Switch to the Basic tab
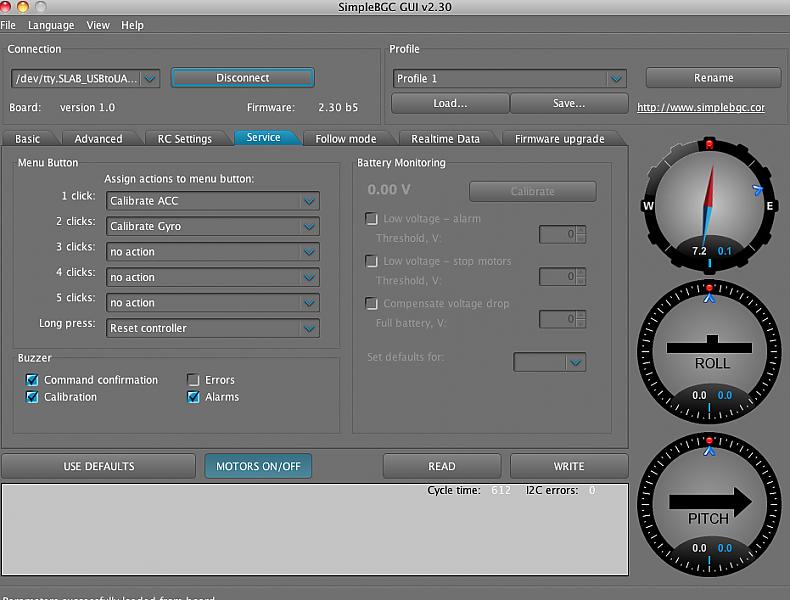 click(x=28, y=139)
